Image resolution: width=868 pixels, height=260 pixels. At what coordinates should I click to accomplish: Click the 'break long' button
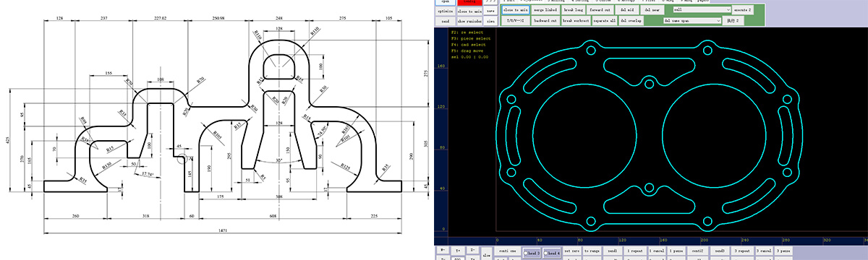(x=574, y=10)
